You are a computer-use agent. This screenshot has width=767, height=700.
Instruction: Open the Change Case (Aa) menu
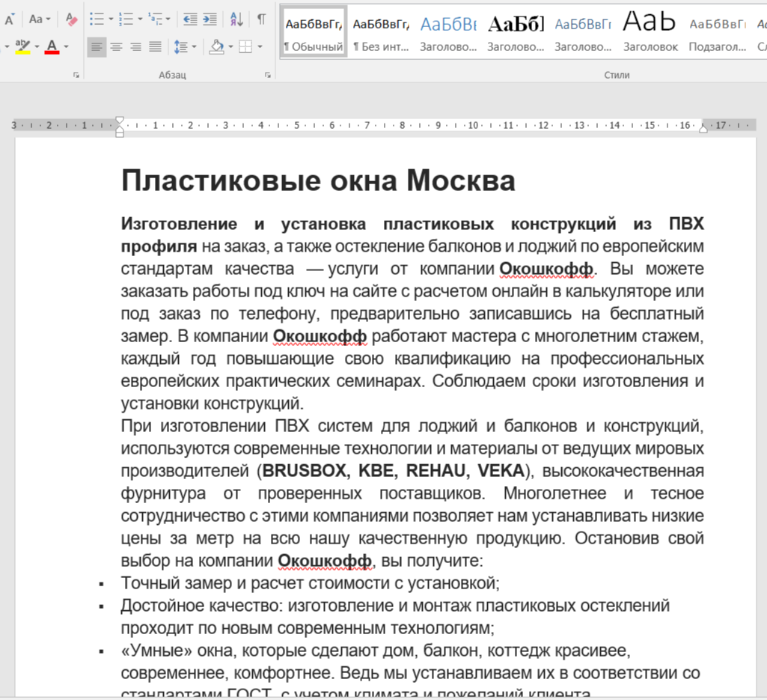[x=39, y=19]
